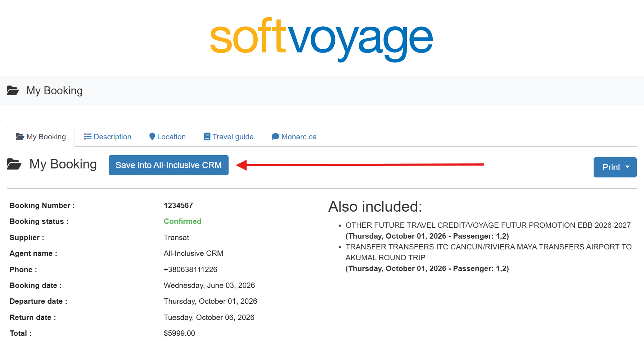This screenshot has height=343, width=644.
Task: Switch to the Description tab
Action: [x=108, y=137]
